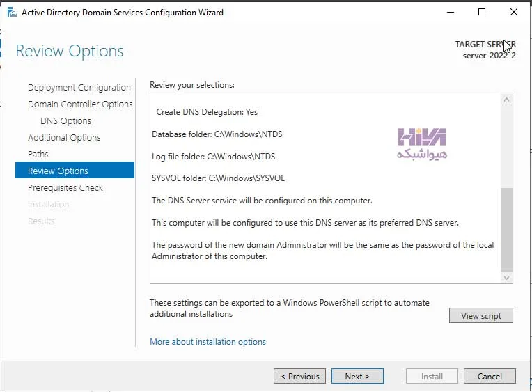Click the Create DNS Delegation: Yes line
Image resolution: width=532 pixels, height=392 pixels.
tap(207, 112)
